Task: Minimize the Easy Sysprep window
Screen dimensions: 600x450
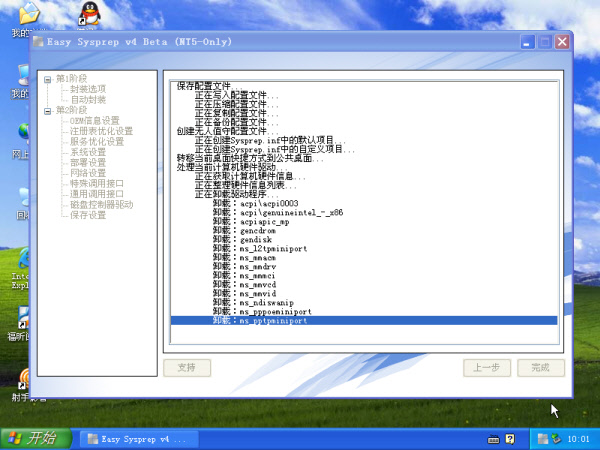Action: click(527, 42)
